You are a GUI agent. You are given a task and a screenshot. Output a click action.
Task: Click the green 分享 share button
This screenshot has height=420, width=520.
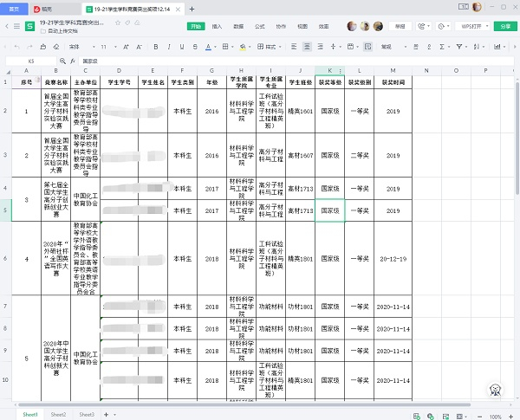tap(505, 26)
